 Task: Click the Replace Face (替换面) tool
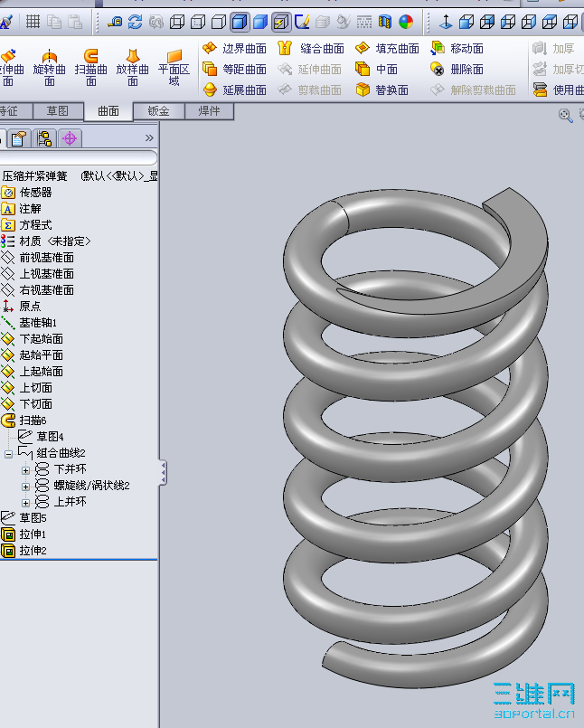[x=381, y=90]
